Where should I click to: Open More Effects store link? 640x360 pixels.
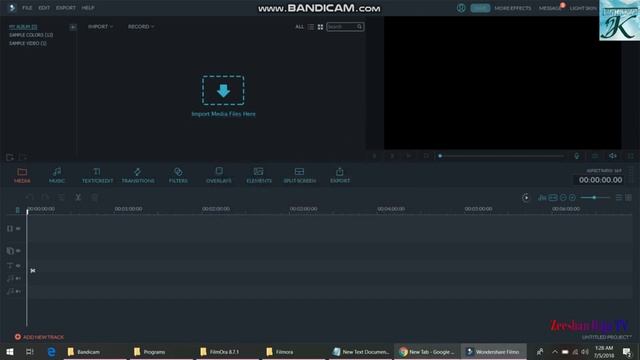513,8
